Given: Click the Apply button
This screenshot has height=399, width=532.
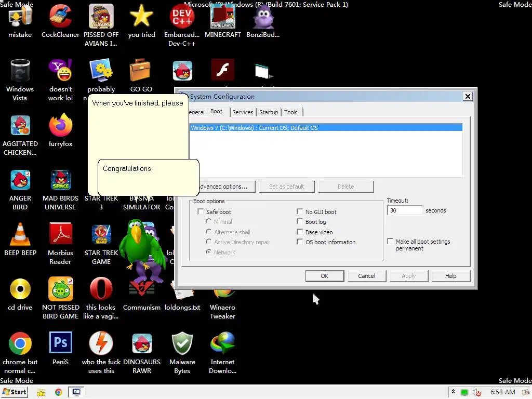Looking at the screenshot, I should 408,276.
